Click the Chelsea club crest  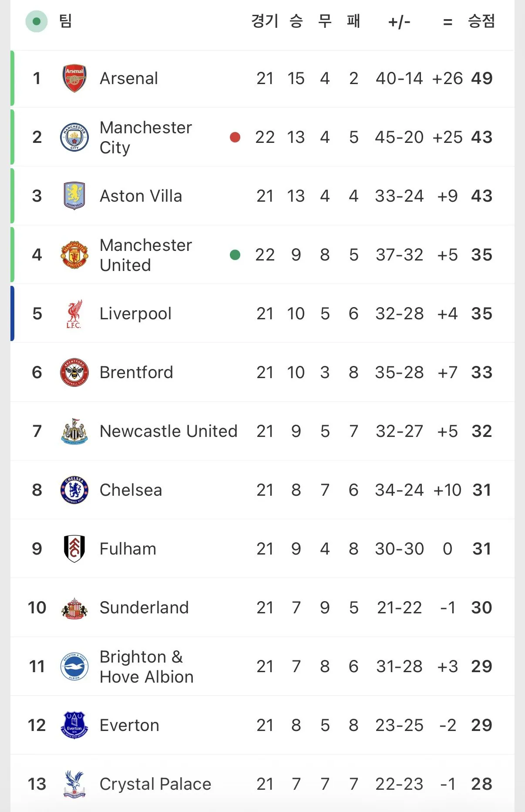[x=74, y=490]
